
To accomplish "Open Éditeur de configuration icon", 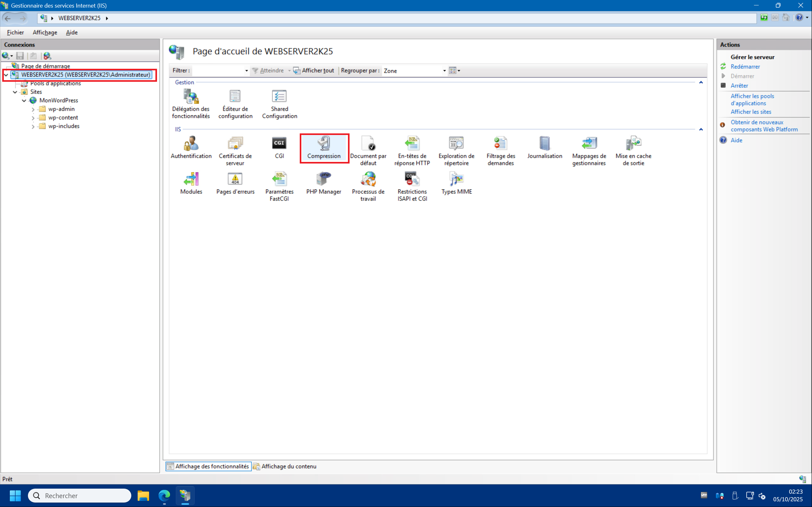I will point(235,104).
